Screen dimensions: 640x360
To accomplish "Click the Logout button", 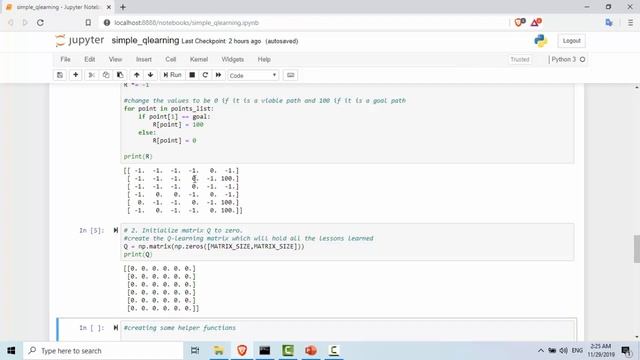I will point(571,41).
